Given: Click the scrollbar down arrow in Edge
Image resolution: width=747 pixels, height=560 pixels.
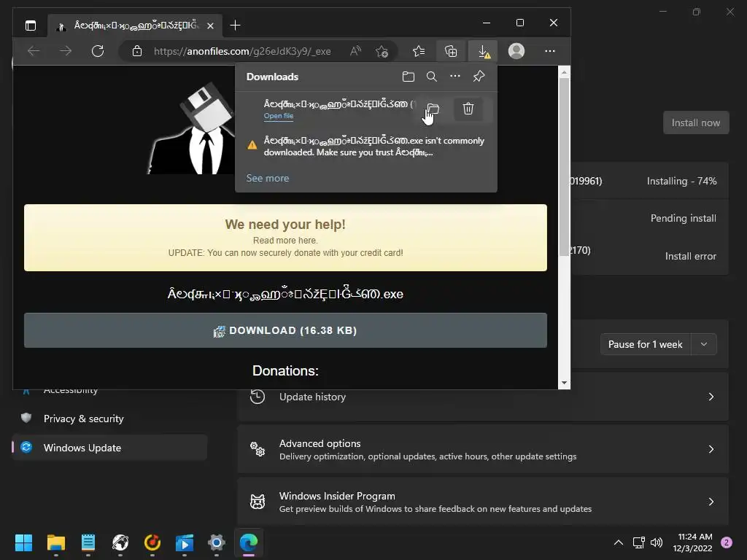Looking at the screenshot, I should click(x=564, y=383).
